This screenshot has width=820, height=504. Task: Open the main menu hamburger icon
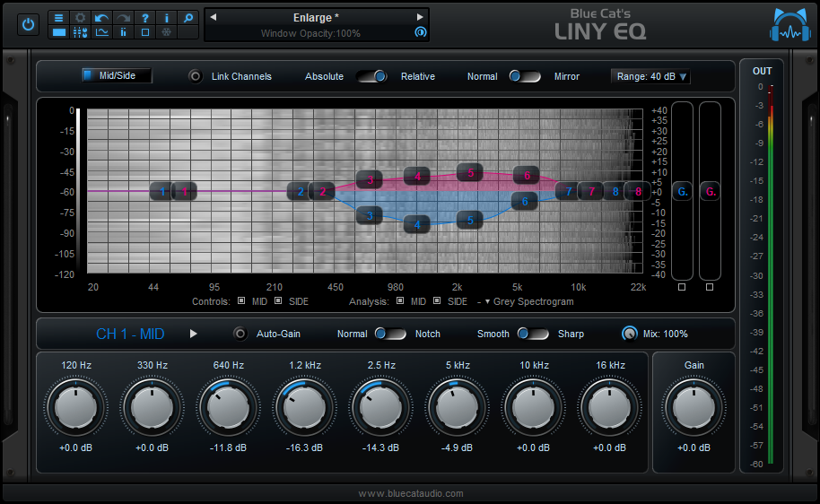(58, 17)
